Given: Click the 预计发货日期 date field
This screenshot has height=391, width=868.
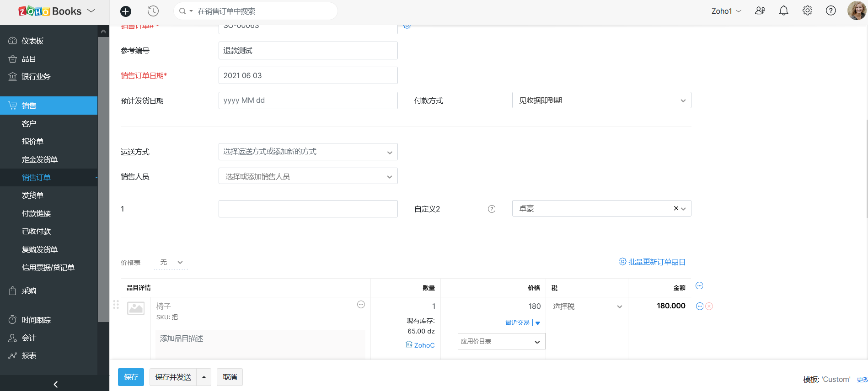Looking at the screenshot, I should 308,100.
